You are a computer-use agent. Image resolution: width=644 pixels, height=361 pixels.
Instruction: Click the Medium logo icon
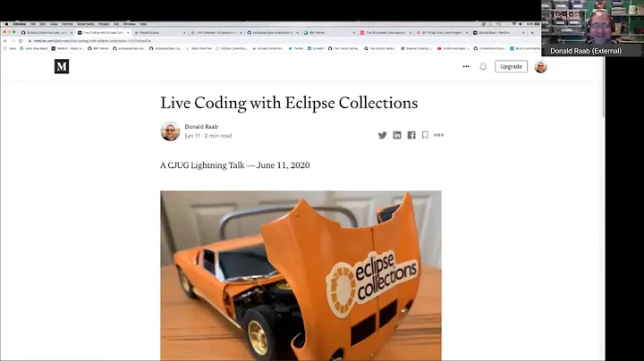click(x=62, y=66)
